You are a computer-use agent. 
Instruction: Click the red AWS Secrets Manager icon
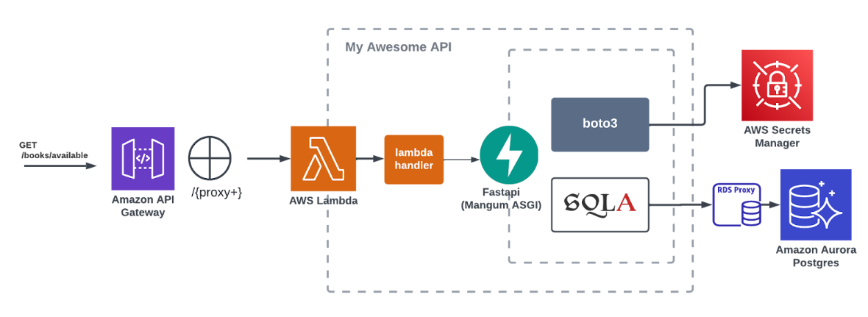point(778,85)
